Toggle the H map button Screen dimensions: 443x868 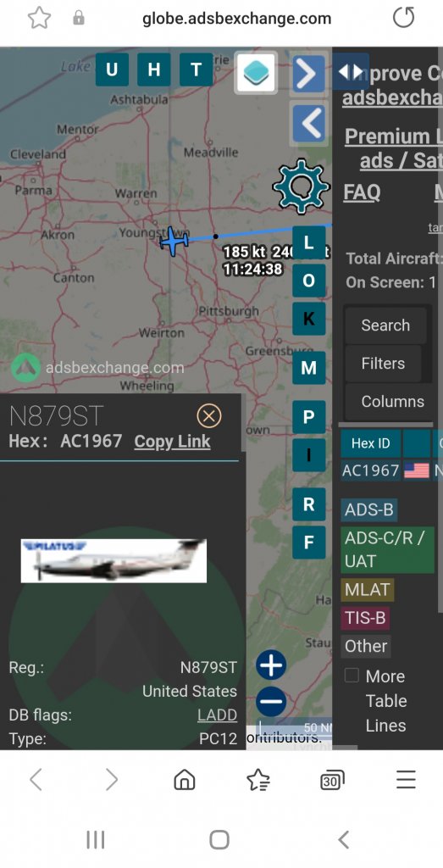pyautogui.click(x=154, y=70)
